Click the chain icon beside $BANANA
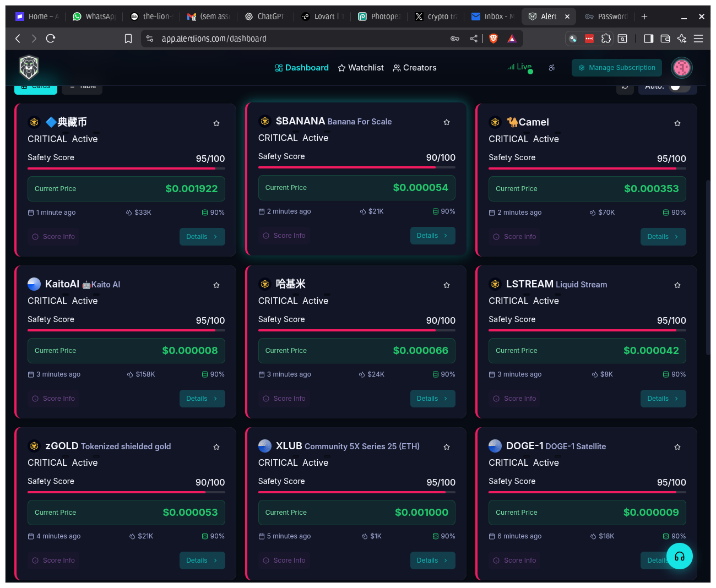The image size is (716, 588). [x=264, y=121]
